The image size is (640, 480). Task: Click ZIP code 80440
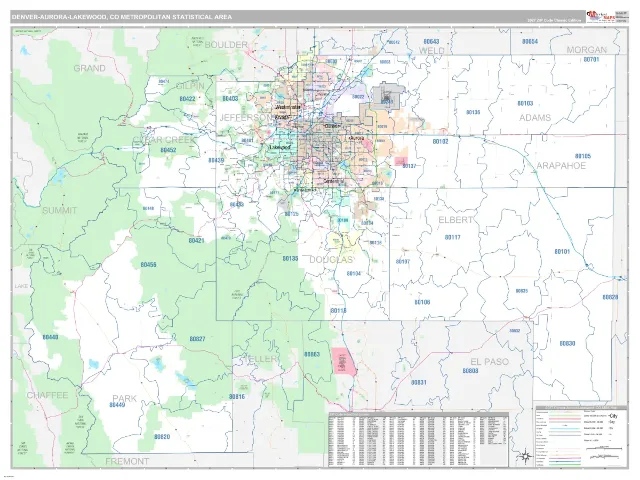(x=50, y=338)
